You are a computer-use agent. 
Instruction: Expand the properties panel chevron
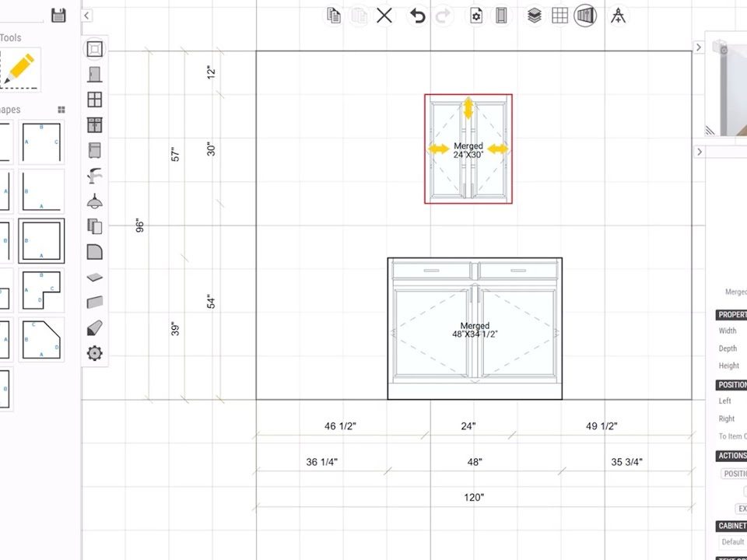(698, 152)
